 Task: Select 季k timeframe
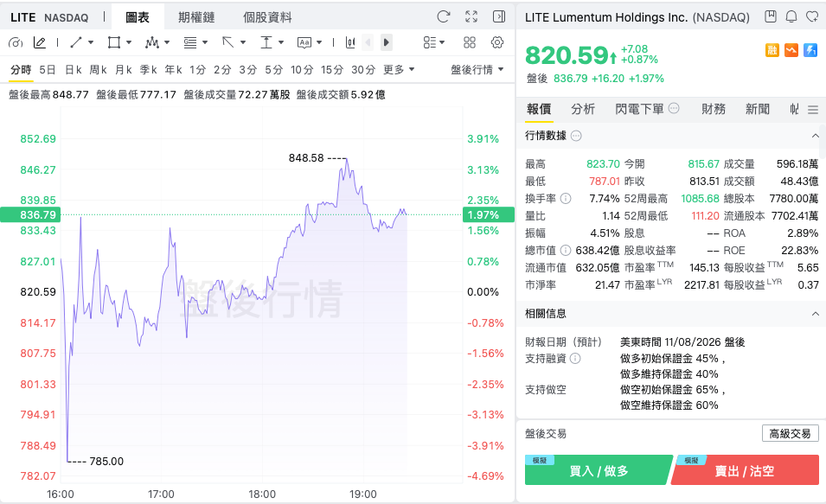point(149,69)
